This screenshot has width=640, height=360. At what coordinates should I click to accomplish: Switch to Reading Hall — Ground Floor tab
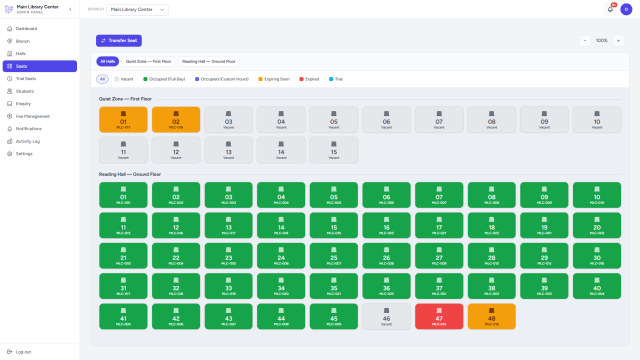[x=209, y=61]
